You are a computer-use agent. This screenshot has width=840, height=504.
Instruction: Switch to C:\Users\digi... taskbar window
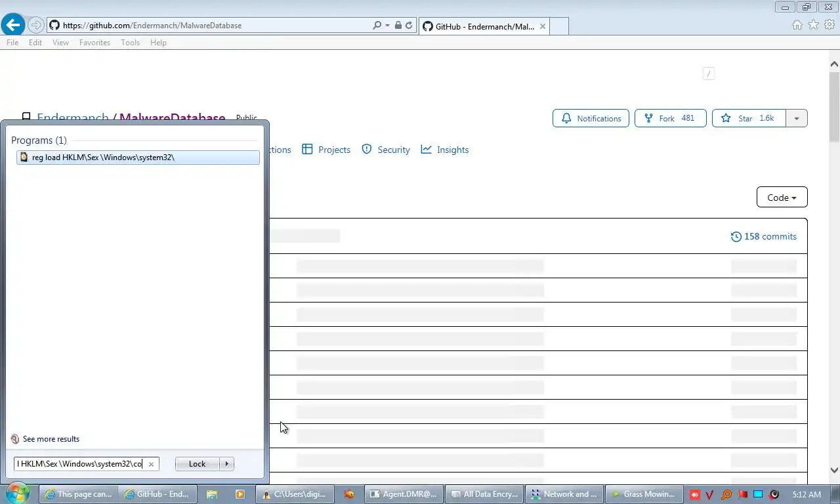295,494
